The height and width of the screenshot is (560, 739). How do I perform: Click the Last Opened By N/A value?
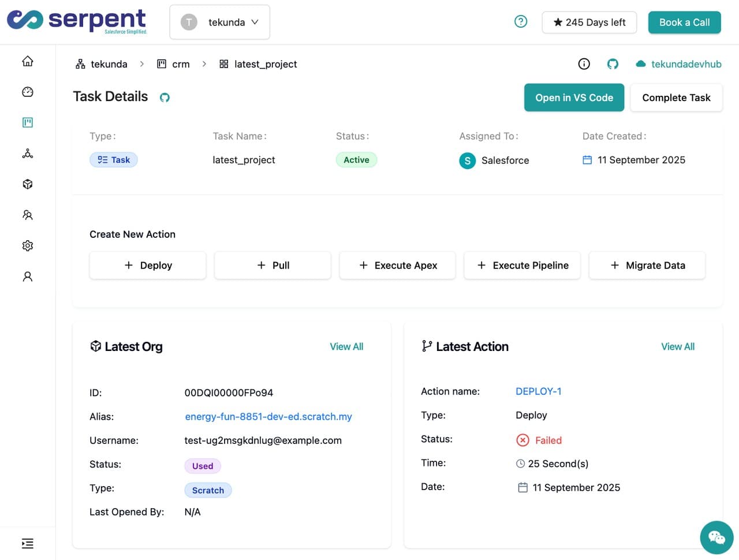pos(192,512)
